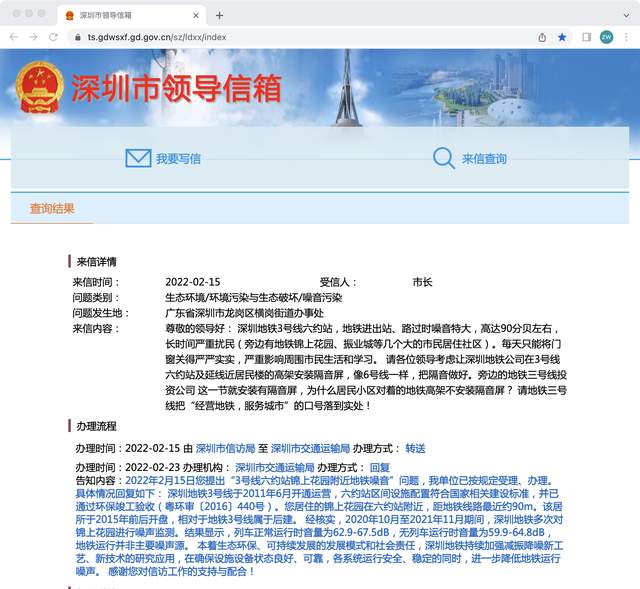640x589 pixels.
Task: Click the 深圳市信访局 link
Action: pos(225,448)
